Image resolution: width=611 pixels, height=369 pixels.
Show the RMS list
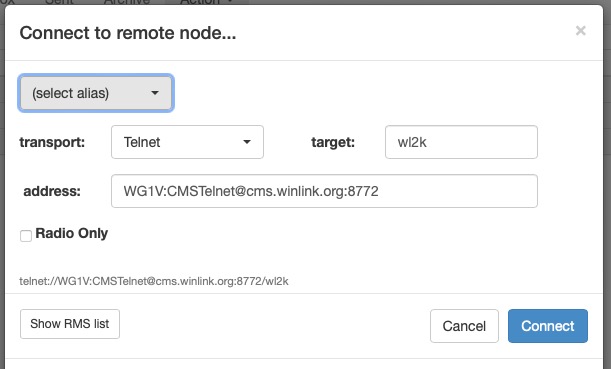click(x=70, y=324)
